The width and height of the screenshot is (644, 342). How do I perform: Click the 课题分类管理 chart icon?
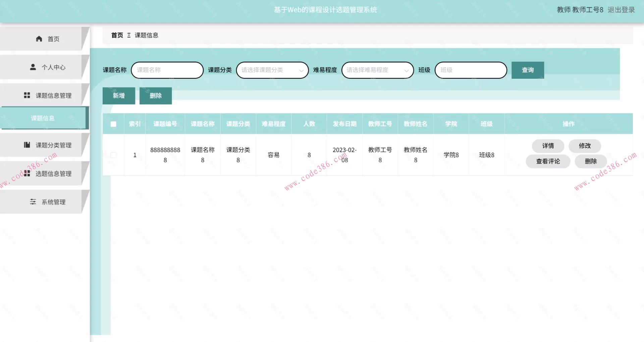(x=27, y=145)
